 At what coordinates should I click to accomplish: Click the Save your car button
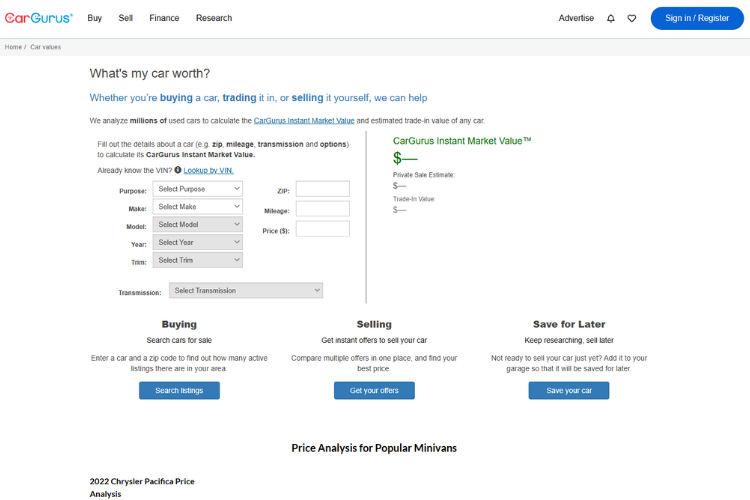[x=569, y=390]
